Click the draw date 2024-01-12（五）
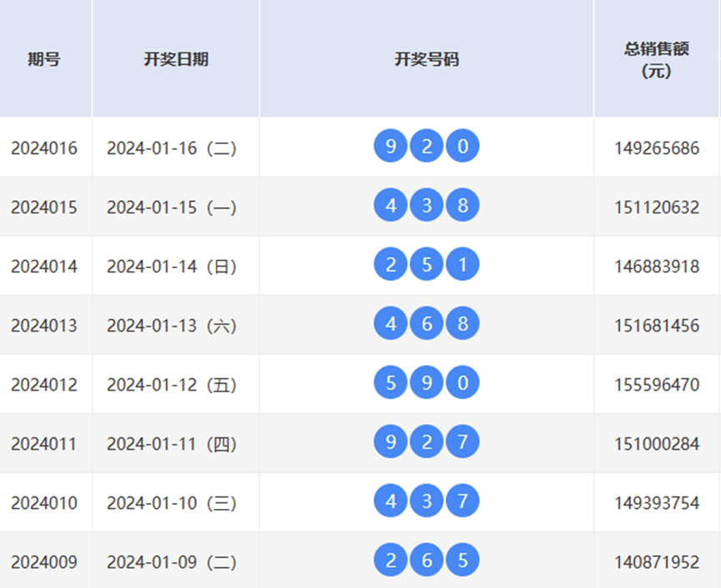The width and height of the screenshot is (721, 588). click(x=172, y=385)
